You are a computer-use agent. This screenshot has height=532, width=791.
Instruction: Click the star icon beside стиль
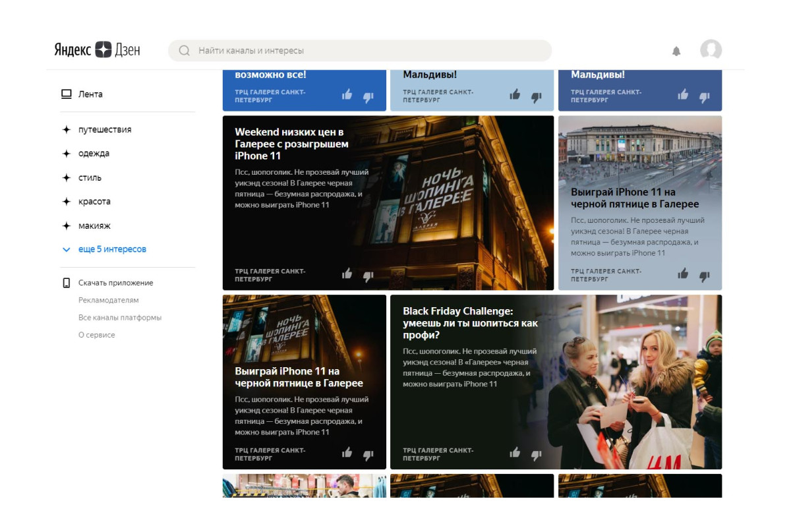[x=66, y=178]
